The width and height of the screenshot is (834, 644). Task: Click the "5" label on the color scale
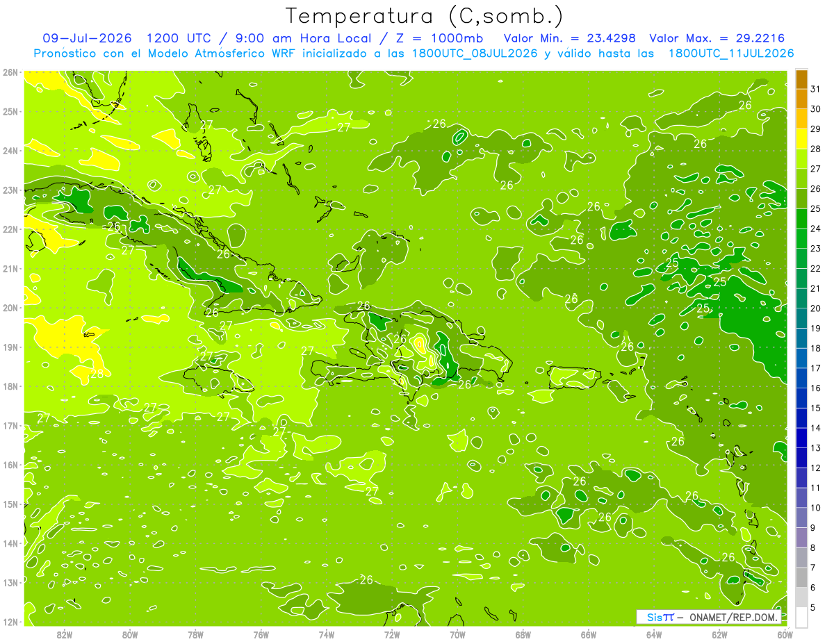click(x=813, y=607)
